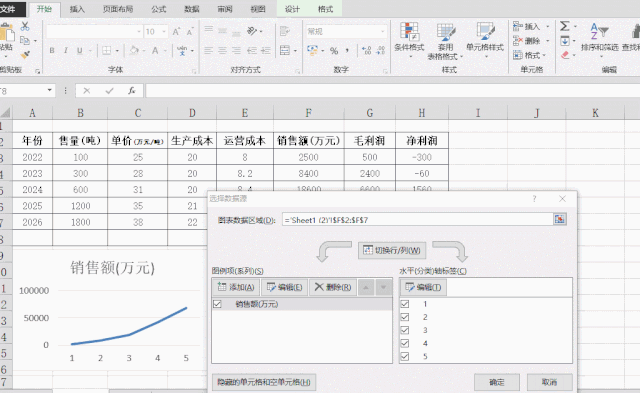This screenshot has width=640, height=393.
Task: Click 隐藏的单元格和空单元格 button
Action: click(x=264, y=382)
